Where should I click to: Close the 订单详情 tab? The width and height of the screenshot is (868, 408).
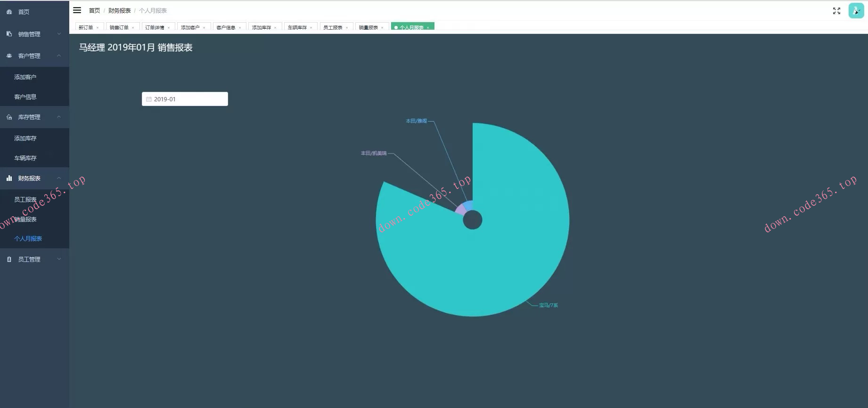pos(169,28)
